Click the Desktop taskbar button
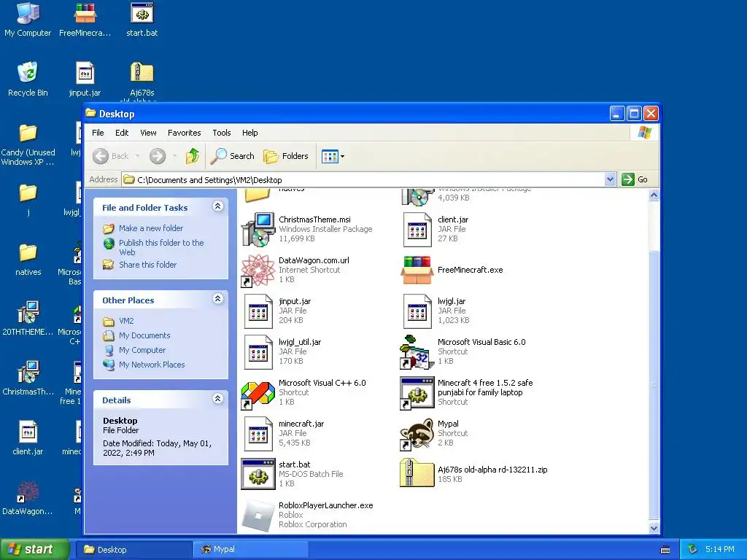Viewport: 747px width, 560px height. (135, 550)
